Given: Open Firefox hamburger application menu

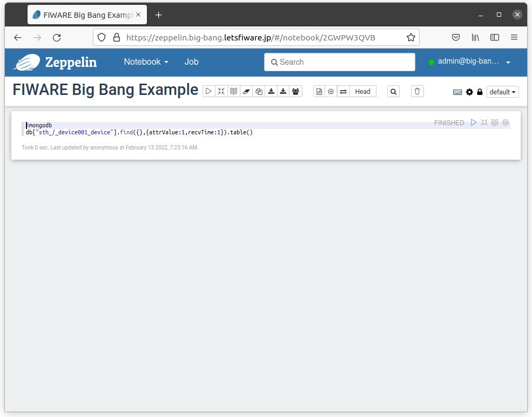Looking at the screenshot, I should point(514,38).
